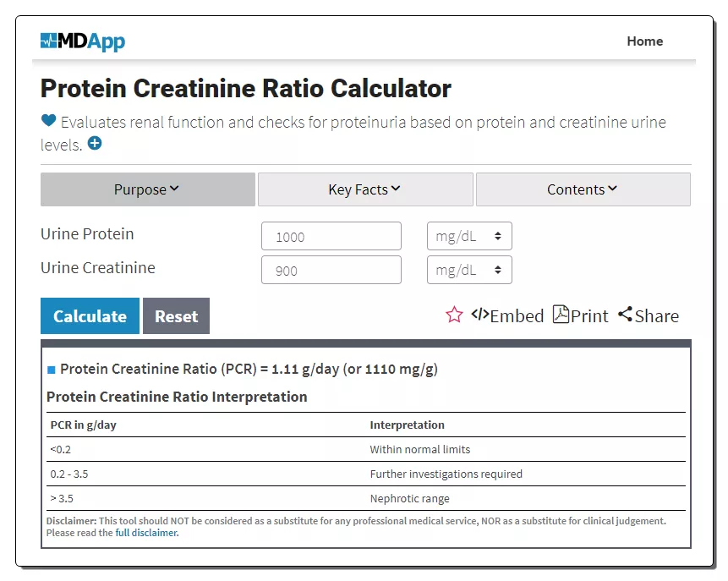Open the Urine Creatinine unit dropdown
Screen dimensions: 728x581
[x=469, y=270]
